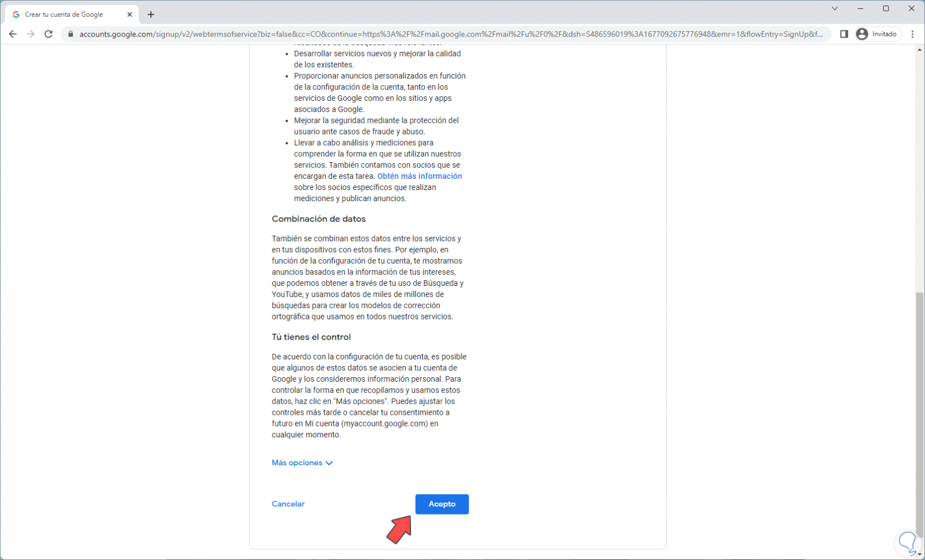Image resolution: width=925 pixels, height=560 pixels.
Task: Click the Cancelar link
Action: click(288, 504)
